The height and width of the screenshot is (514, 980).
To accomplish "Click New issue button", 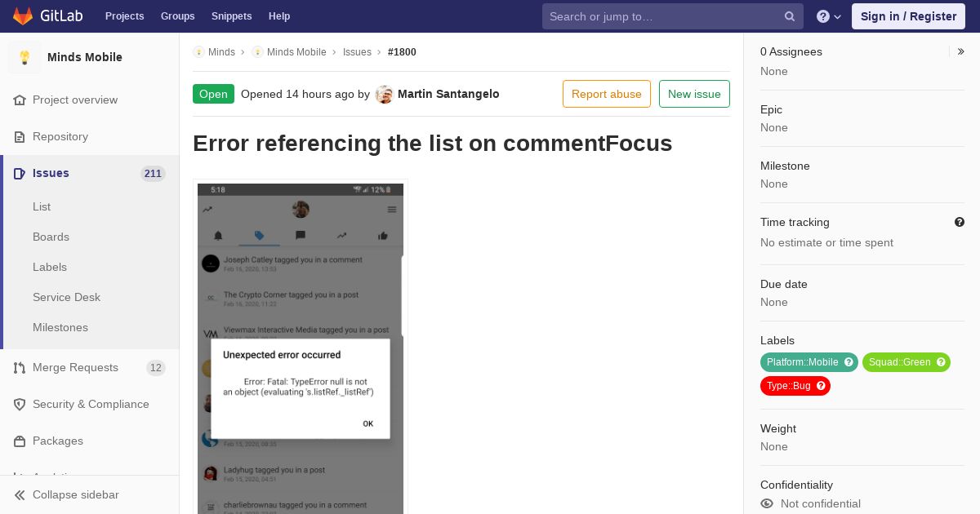I will tap(694, 94).
